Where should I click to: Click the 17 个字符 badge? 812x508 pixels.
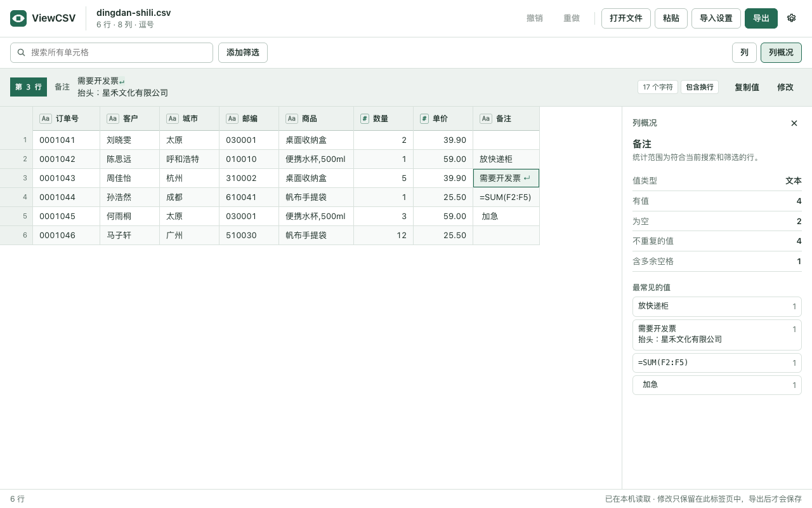658,87
